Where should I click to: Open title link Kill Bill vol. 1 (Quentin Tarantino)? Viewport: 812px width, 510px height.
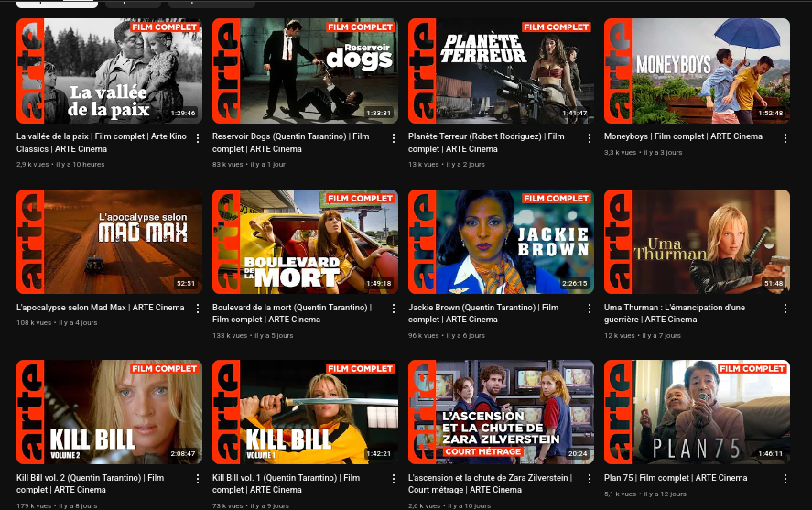tap(286, 483)
